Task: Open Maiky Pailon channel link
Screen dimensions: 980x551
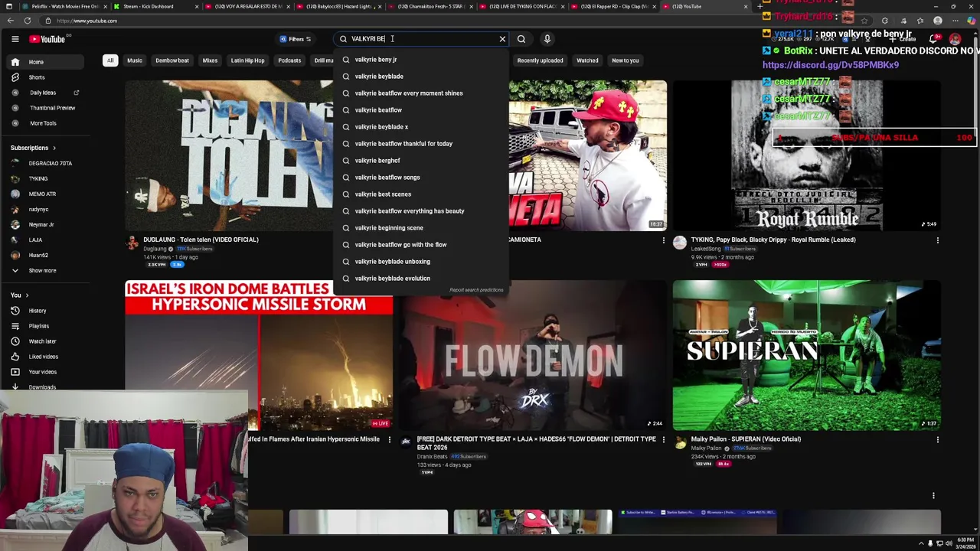Action: point(706,448)
